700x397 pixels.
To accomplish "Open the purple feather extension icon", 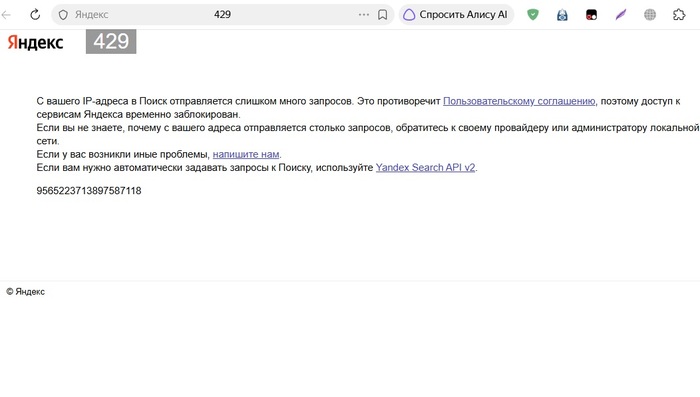I will point(621,15).
